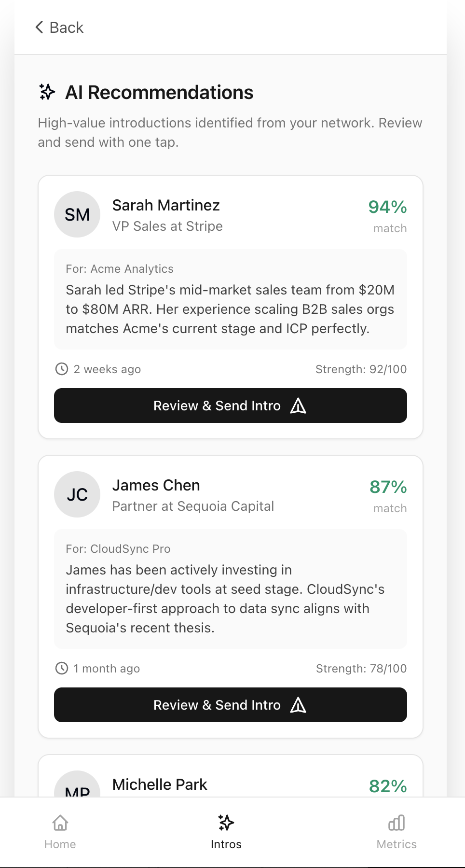The width and height of the screenshot is (465, 868).
Task: Click the Metrics bar chart icon
Action: 397,823
